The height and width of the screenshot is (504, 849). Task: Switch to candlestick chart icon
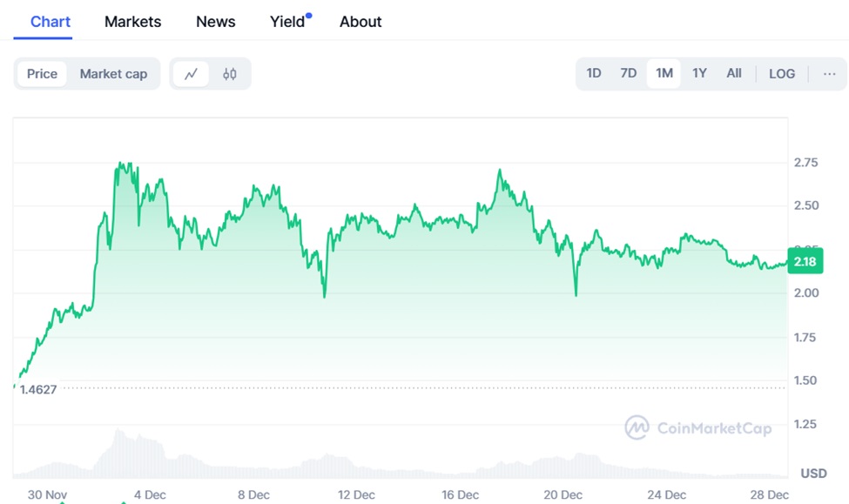tap(230, 74)
